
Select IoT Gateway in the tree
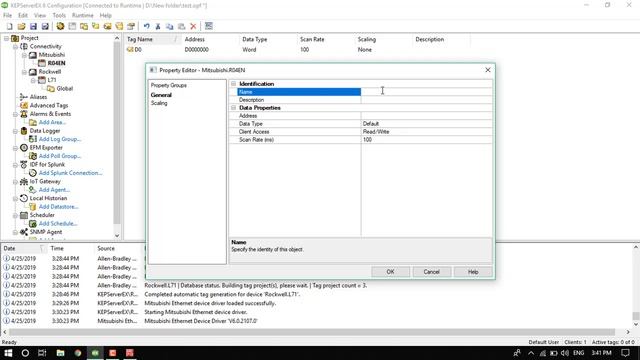(45, 181)
